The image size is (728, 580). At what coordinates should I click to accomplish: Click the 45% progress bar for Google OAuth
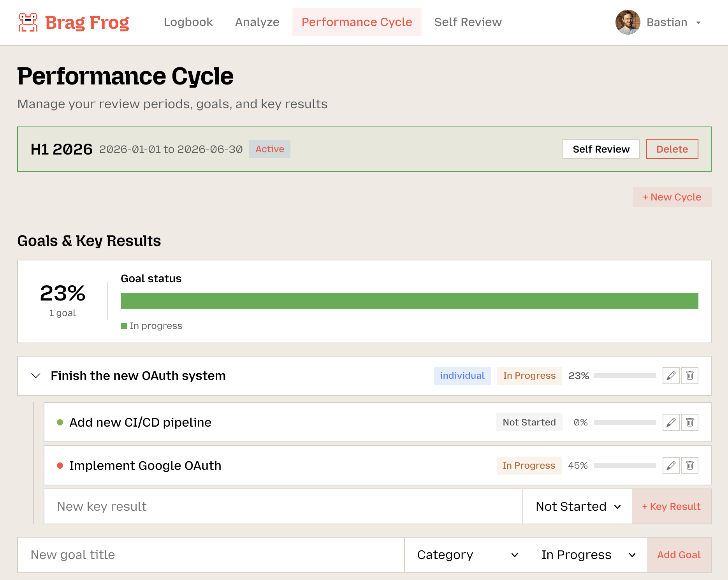[x=626, y=465]
